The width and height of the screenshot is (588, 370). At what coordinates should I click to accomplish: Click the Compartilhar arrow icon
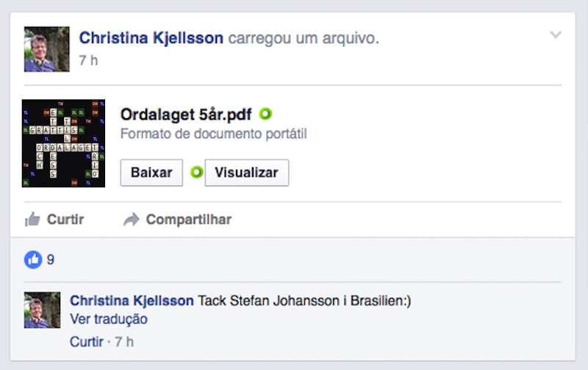pyautogui.click(x=131, y=219)
